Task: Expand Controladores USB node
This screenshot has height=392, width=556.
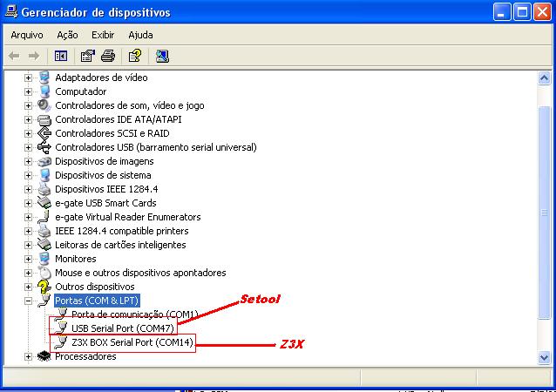Action: coord(28,147)
